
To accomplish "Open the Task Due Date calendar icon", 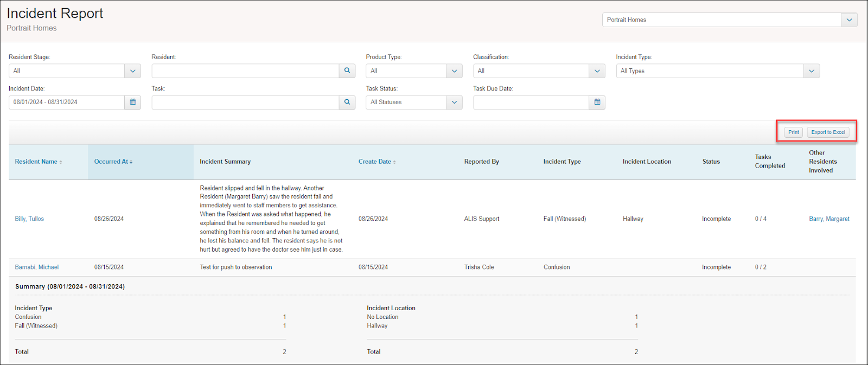I will (x=597, y=102).
